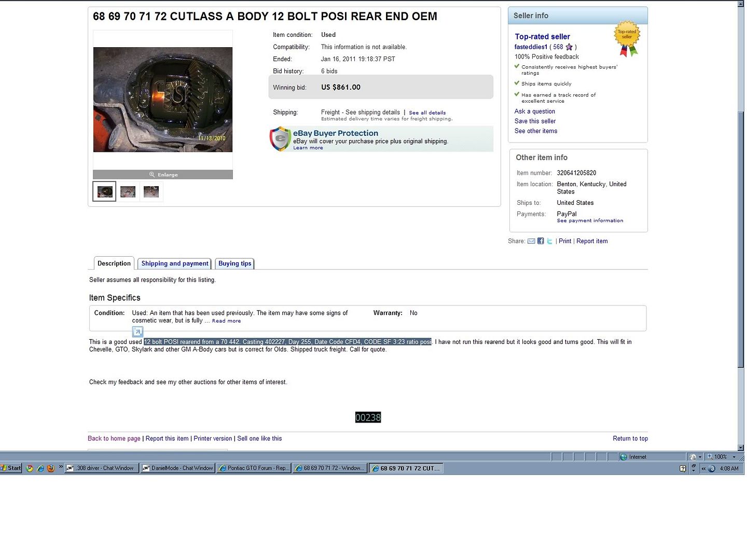Viewport: 747px width, 560px height.
Task: Open Internet Explorer from quick launch
Action: pos(40,468)
